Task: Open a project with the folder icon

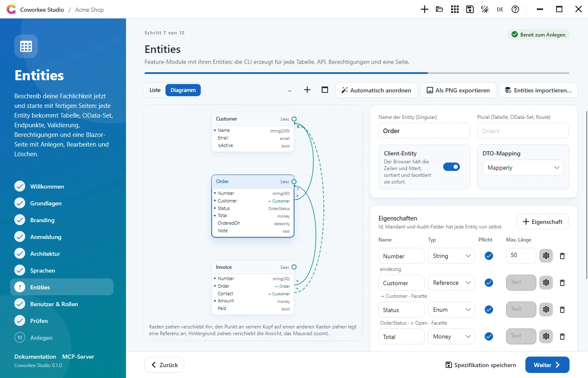Action: (440, 9)
